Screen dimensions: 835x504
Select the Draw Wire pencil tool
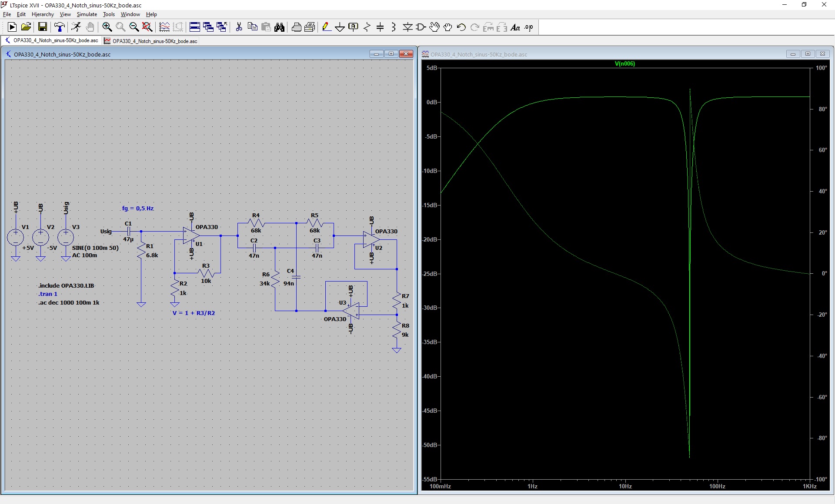click(x=326, y=27)
